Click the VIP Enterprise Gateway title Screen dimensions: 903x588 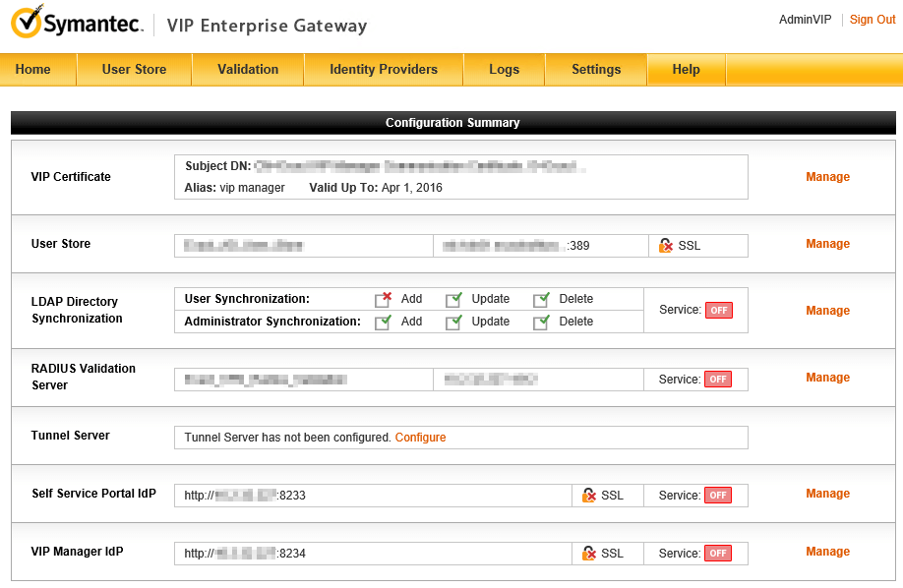tap(267, 26)
